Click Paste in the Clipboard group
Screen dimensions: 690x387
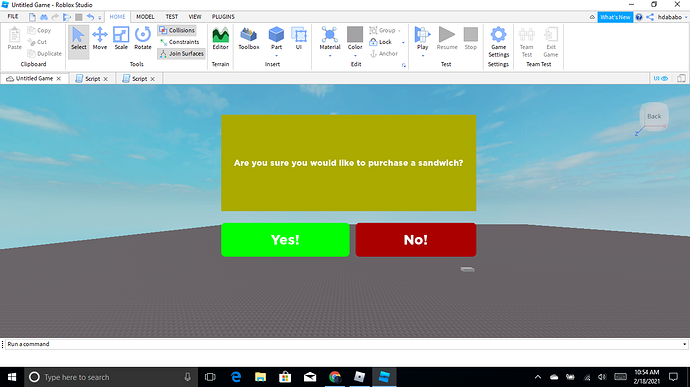pos(15,39)
